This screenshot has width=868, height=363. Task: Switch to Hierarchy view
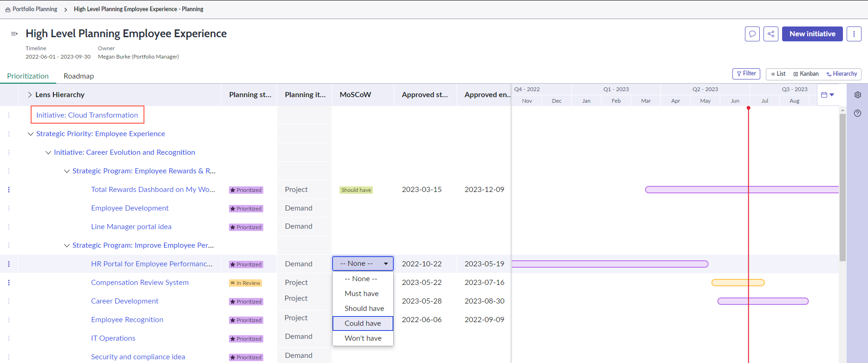842,74
